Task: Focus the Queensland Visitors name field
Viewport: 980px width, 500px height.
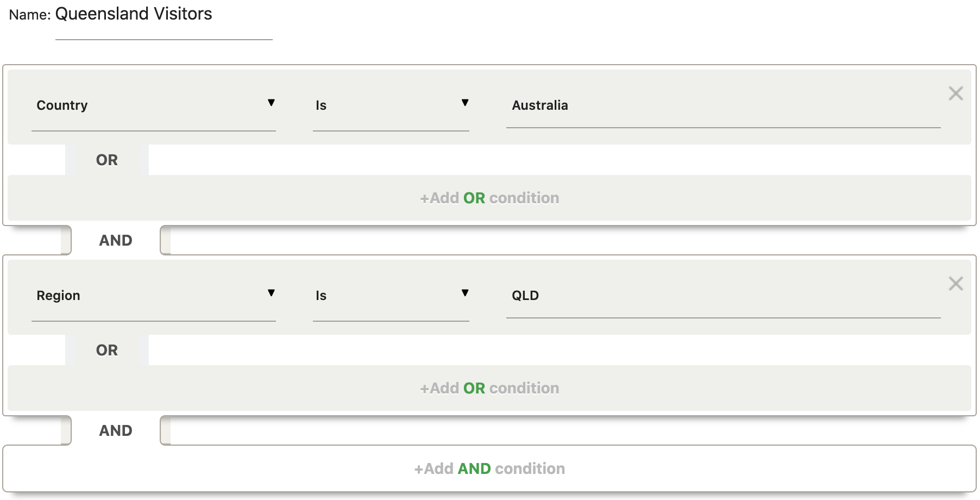Action: pyautogui.click(x=163, y=14)
